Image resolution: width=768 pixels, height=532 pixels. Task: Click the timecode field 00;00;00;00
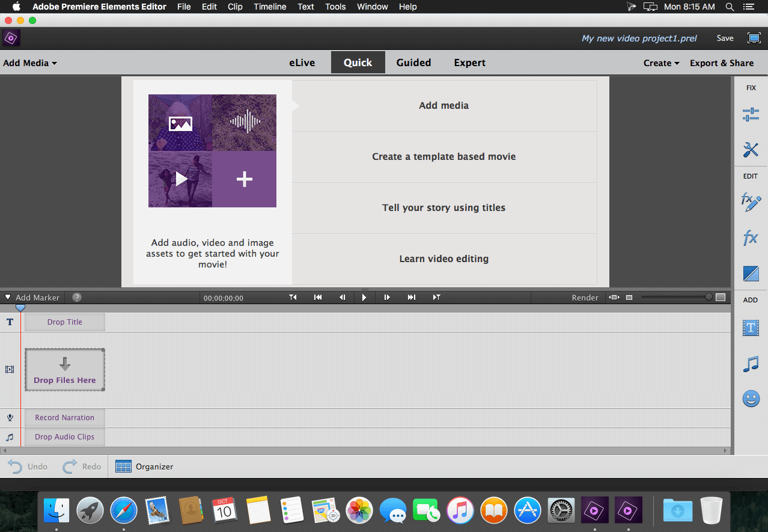(224, 298)
